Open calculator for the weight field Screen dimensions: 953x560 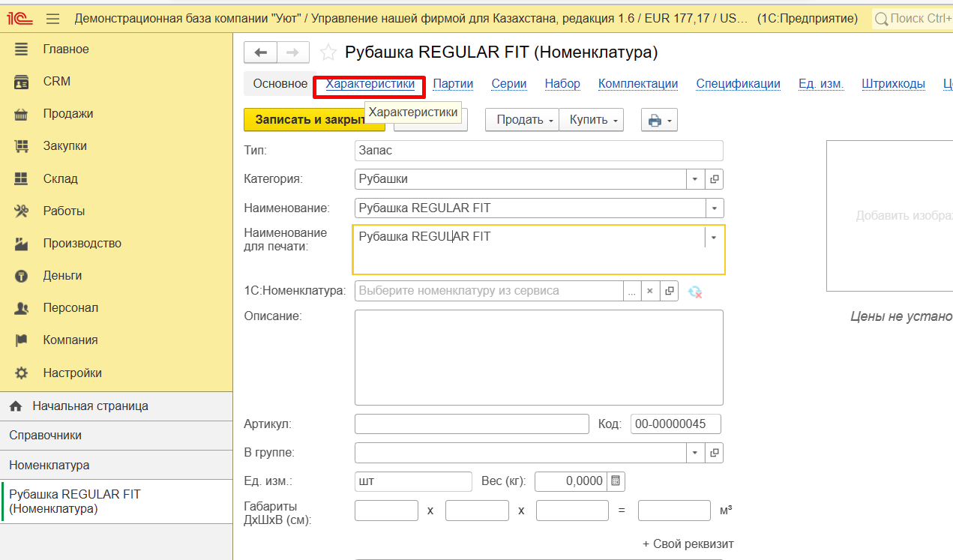point(616,481)
